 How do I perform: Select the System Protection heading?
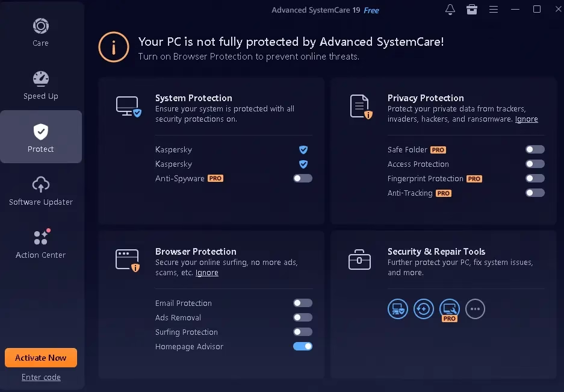pos(193,98)
